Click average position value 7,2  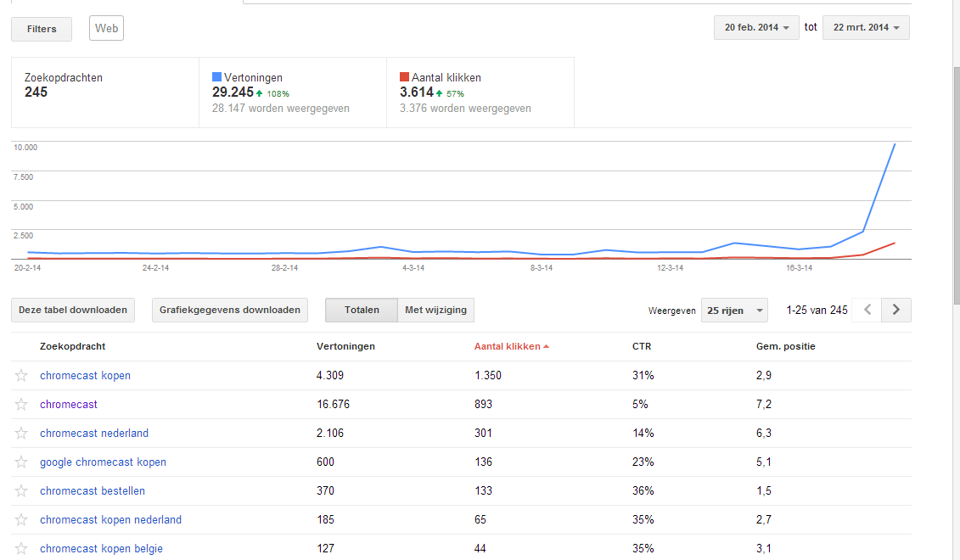[763, 404]
